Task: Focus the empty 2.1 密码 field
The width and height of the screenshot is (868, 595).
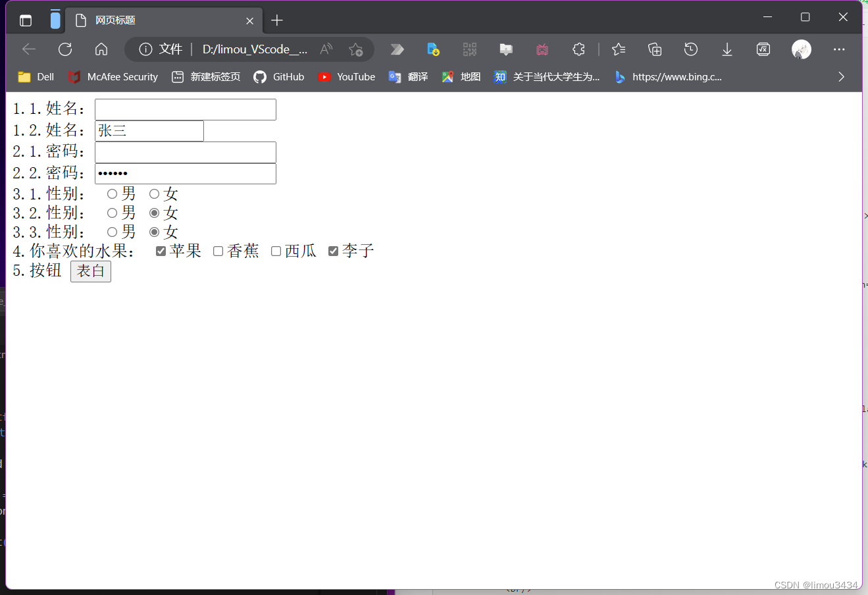Action: [186, 152]
